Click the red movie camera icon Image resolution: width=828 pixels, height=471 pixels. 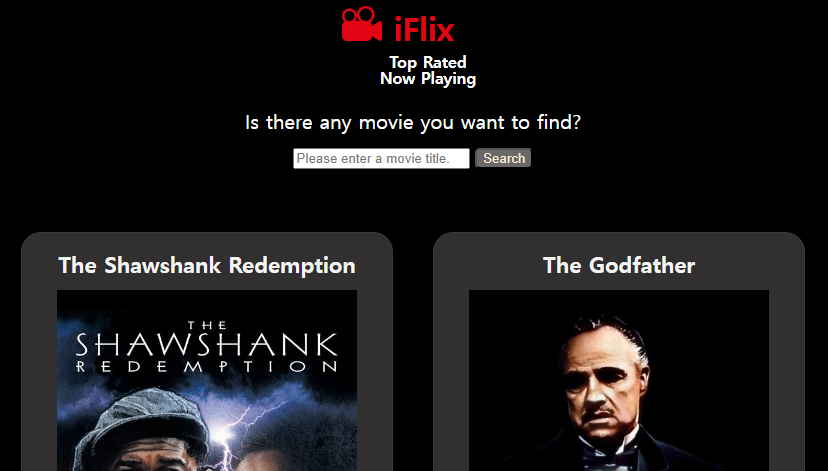362,24
